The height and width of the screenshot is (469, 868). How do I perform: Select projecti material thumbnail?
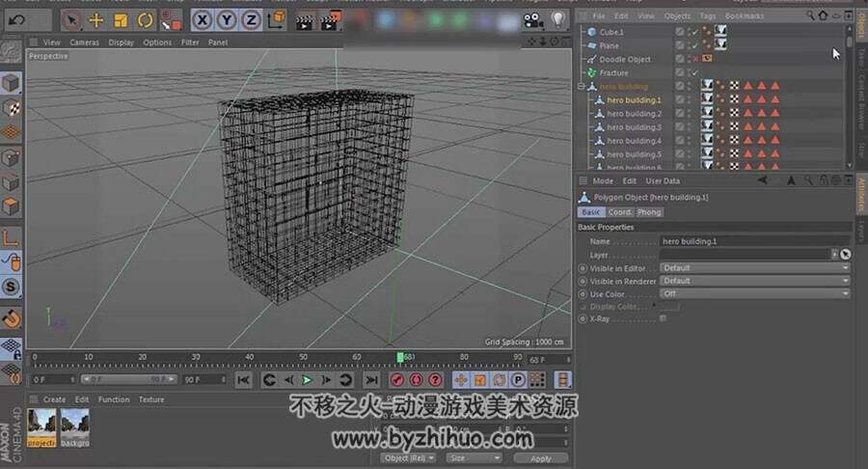41,428
